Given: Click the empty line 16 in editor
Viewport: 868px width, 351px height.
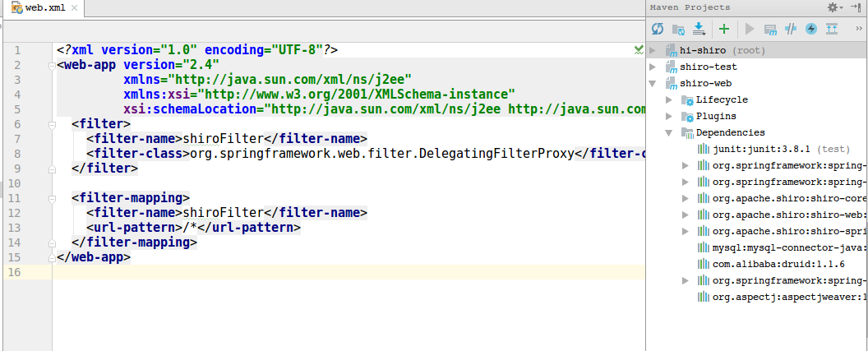Looking at the screenshot, I should point(329,272).
